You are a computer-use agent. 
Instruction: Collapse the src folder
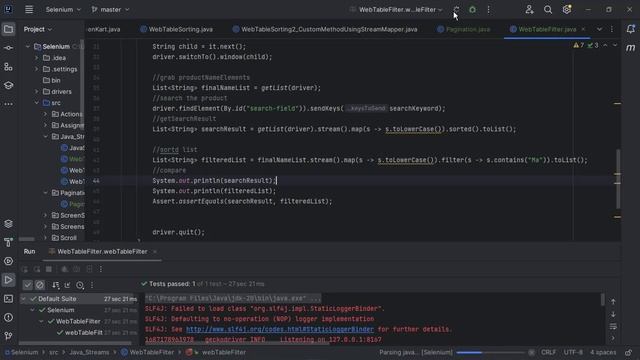[x=36, y=103]
